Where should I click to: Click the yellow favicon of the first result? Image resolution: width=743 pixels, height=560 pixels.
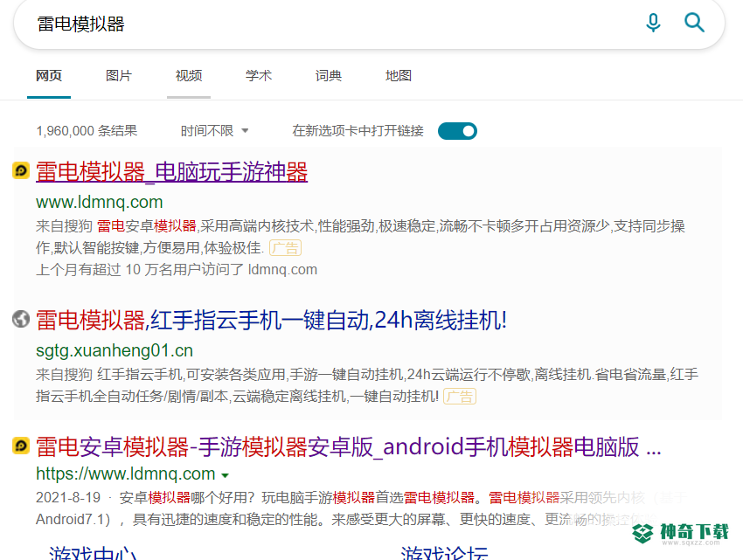pos(21,170)
